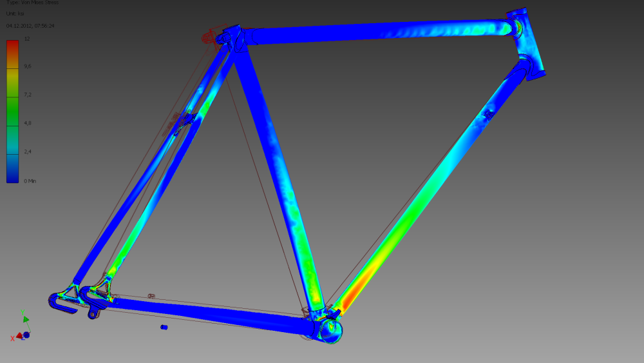Select the seat stay bridge
644x363 pixels.
point(187,120)
